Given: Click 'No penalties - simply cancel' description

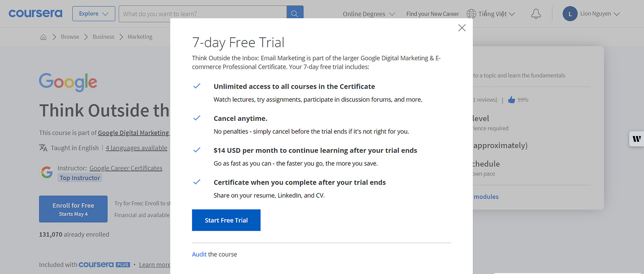Looking at the screenshot, I should click(x=311, y=131).
